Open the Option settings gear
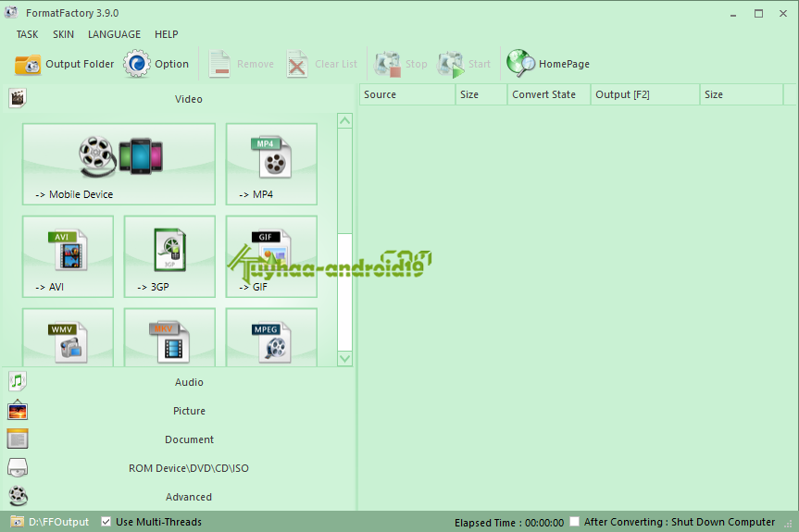The height and width of the screenshot is (532, 799). (137, 64)
